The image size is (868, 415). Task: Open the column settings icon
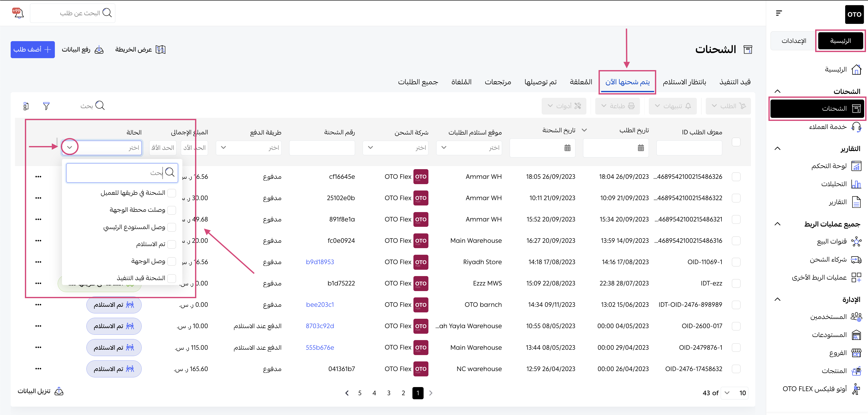pyautogui.click(x=26, y=106)
